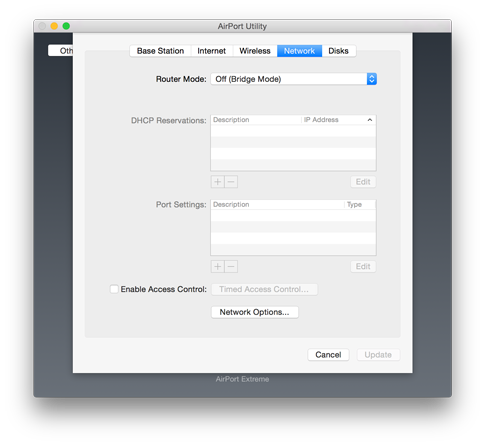The image size is (485, 445).
Task: Click the Network Options button
Action: pos(255,312)
